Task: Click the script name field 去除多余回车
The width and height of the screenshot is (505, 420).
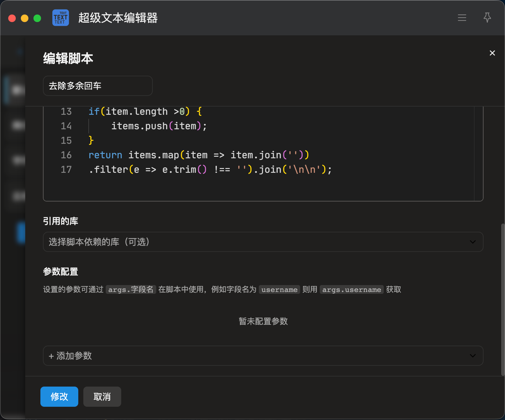Action: tap(98, 86)
